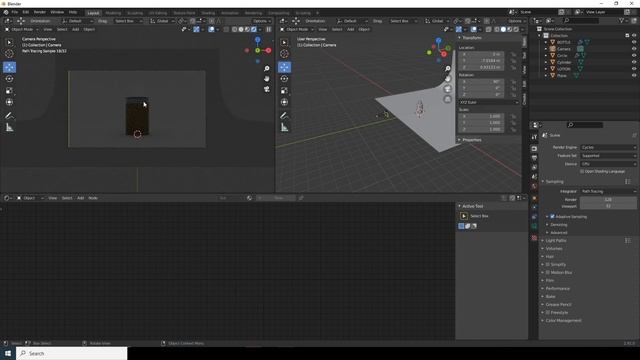The width and height of the screenshot is (640, 360).
Task: Click the outliner search field
Action: (580, 20)
